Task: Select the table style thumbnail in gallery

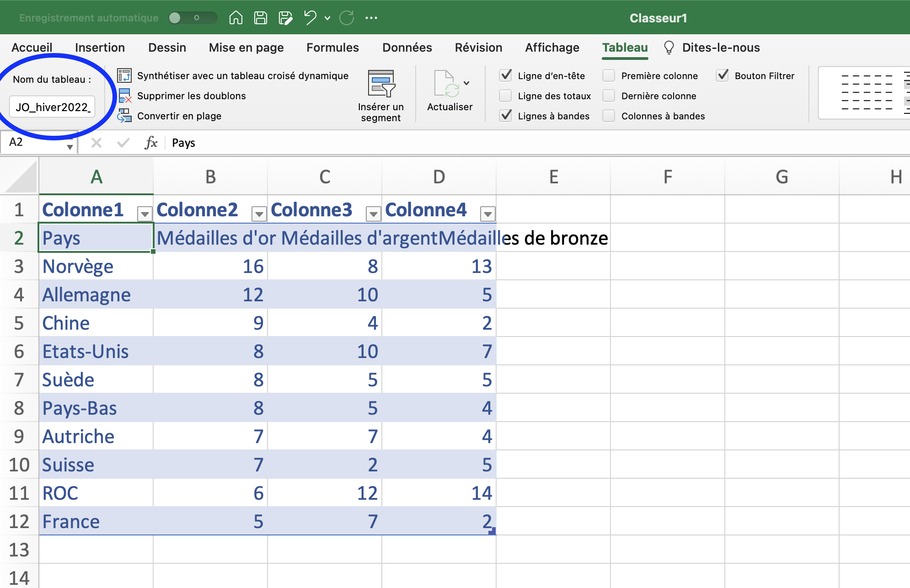Action: coord(867,92)
